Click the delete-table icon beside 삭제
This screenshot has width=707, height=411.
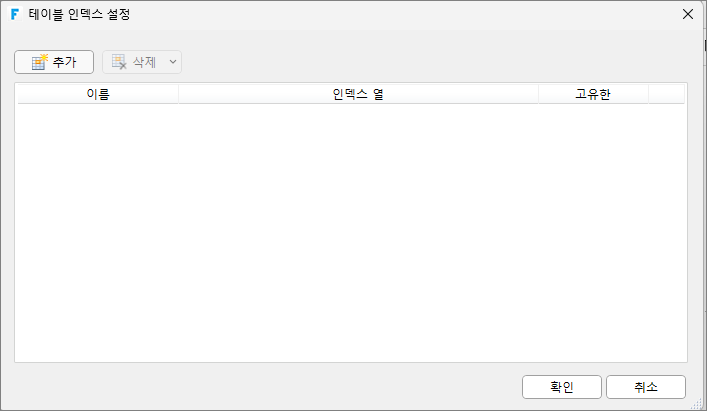119,62
